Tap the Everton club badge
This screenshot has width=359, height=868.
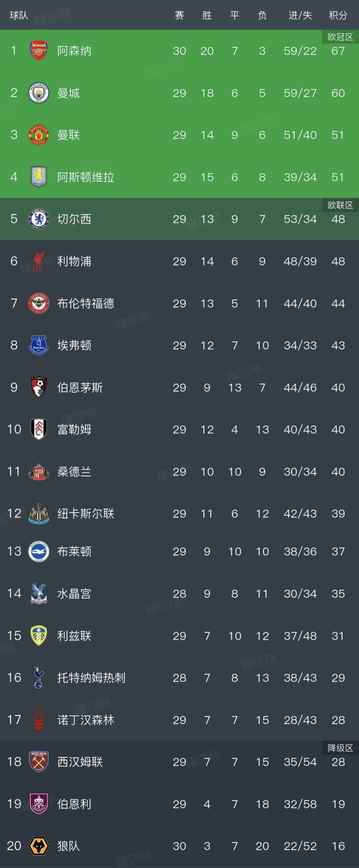(38, 345)
